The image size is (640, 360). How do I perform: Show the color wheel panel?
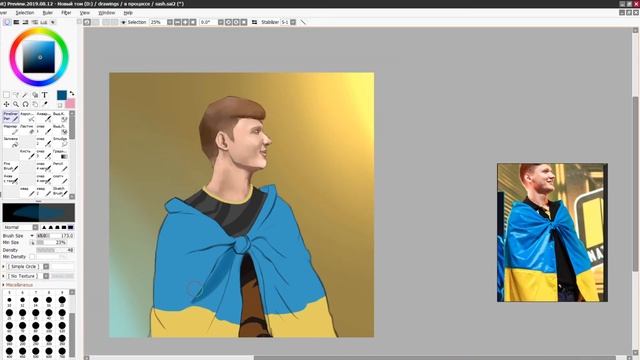point(7,22)
